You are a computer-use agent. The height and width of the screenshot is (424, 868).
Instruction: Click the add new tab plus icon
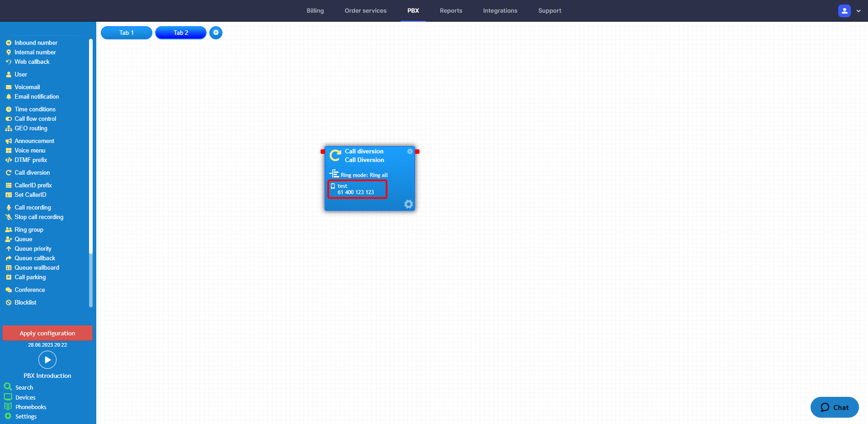click(216, 33)
